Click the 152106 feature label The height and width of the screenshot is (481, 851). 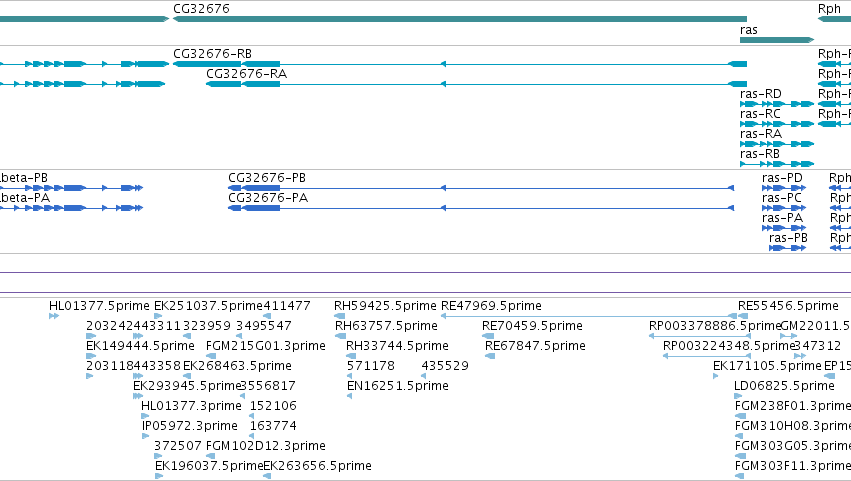pyautogui.click(x=273, y=407)
